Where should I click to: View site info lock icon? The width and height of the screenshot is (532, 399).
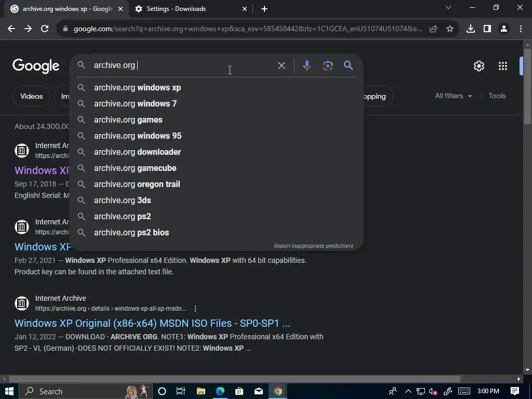(65, 29)
